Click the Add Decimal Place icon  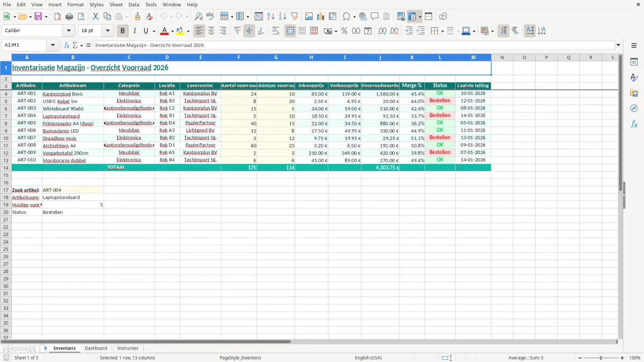383,31
